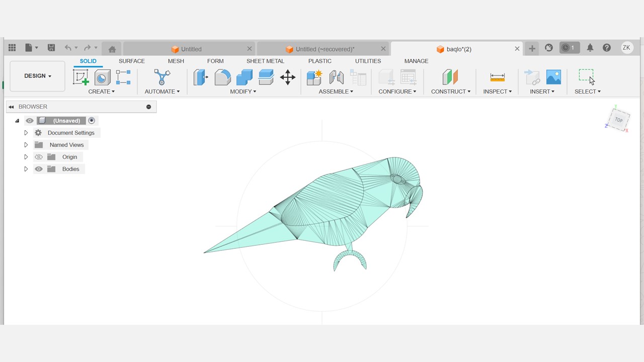Open the CREATE dropdown menu

pyautogui.click(x=102, y=92)
